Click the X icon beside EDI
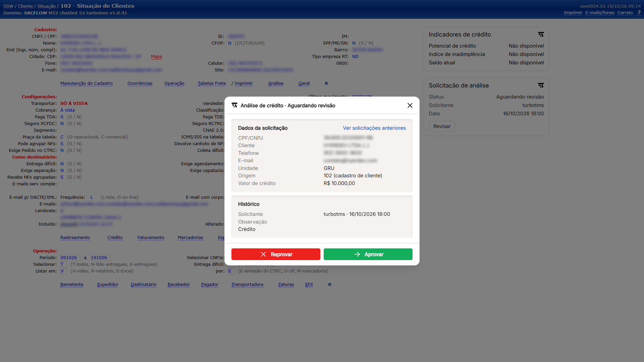 [330, 285]
